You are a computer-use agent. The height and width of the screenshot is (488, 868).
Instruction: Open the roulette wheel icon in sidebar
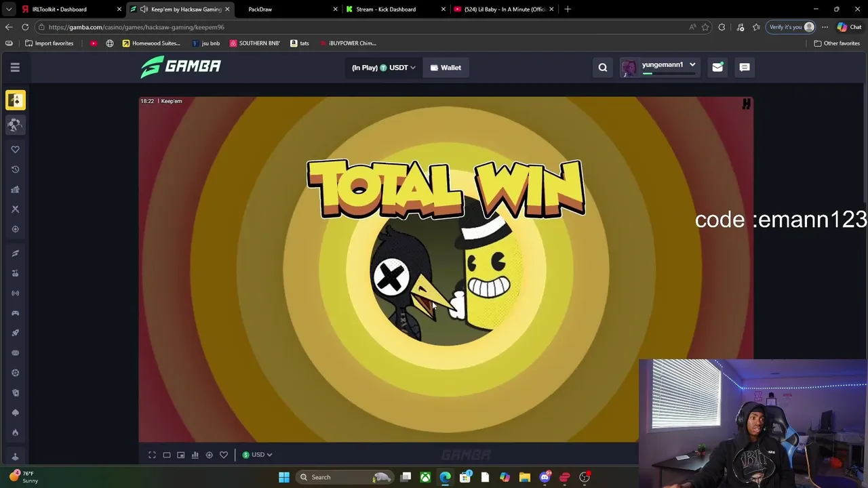pyautogui.click(x=16, y=373)
